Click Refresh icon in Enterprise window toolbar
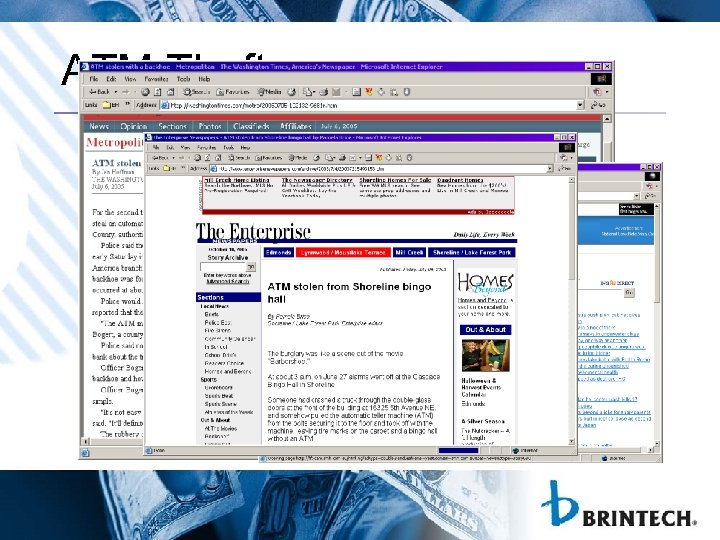720x540 pixels. pos(208,158)
